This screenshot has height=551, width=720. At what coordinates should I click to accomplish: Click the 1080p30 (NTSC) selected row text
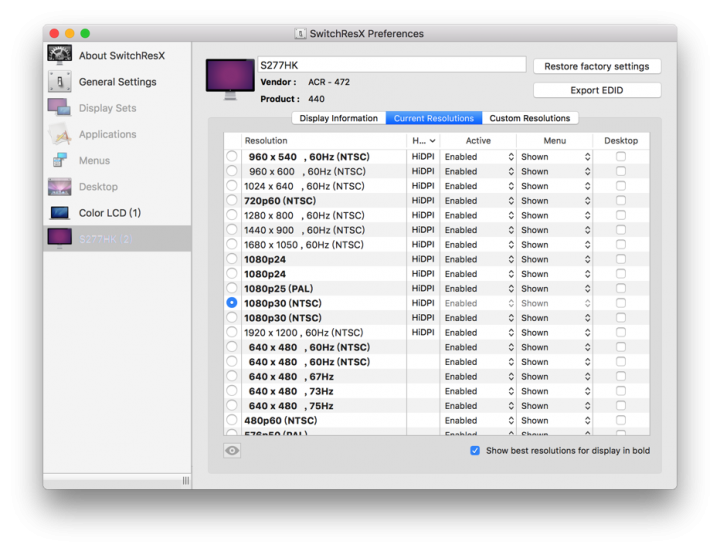[x=283, y=303]
